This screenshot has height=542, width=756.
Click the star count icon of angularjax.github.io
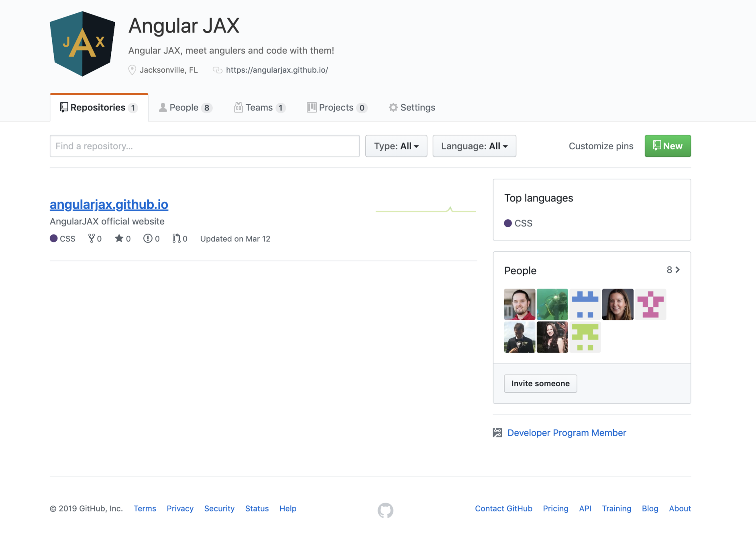(119, 238)
